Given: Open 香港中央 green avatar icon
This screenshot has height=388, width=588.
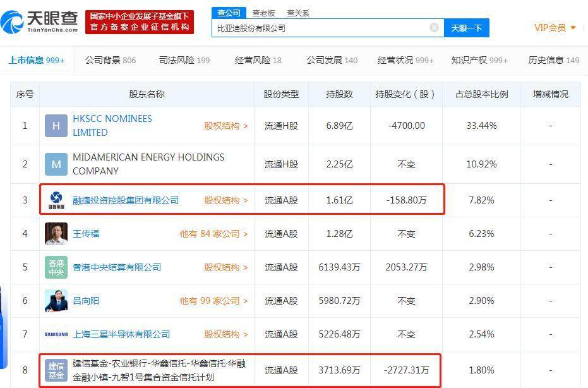Looking at the screenshot, I should tap(56, 267).
